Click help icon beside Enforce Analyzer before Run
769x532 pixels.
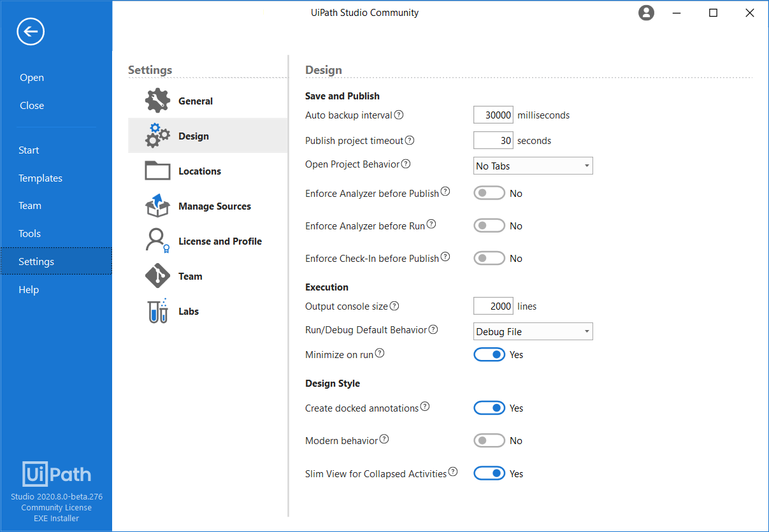point(431,224)
